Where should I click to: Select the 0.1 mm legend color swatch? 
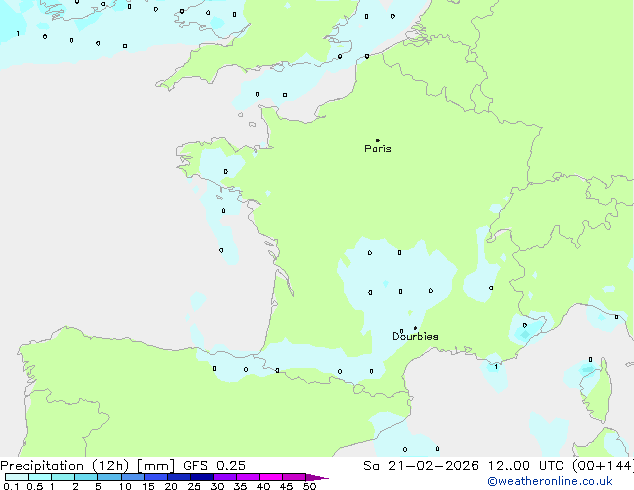(x=17, y=477)
